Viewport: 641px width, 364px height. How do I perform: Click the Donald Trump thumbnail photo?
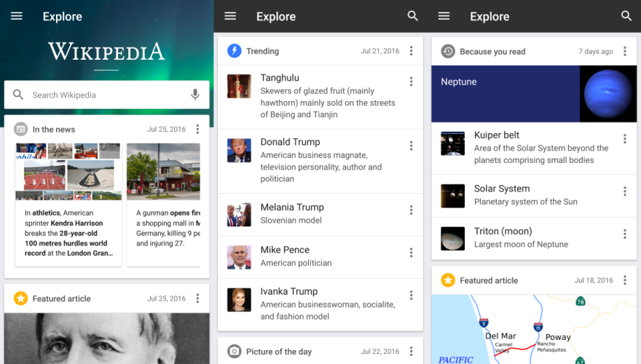[x=239, y=151]
